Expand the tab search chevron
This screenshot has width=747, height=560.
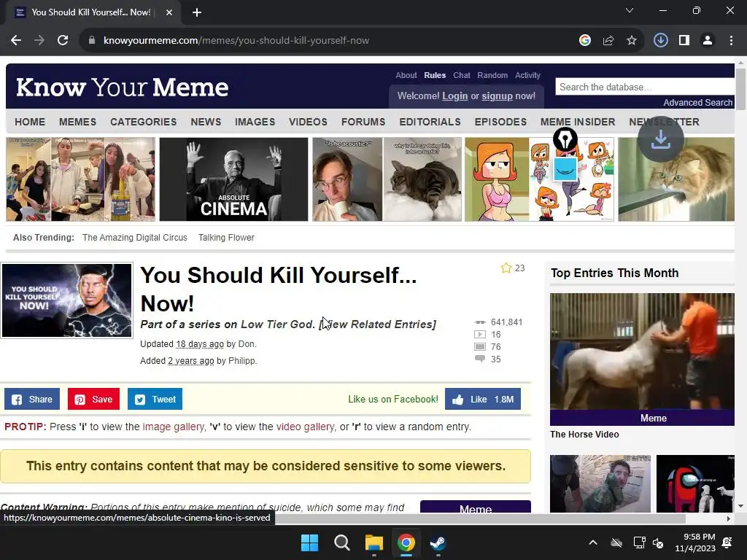coord(630,10)
